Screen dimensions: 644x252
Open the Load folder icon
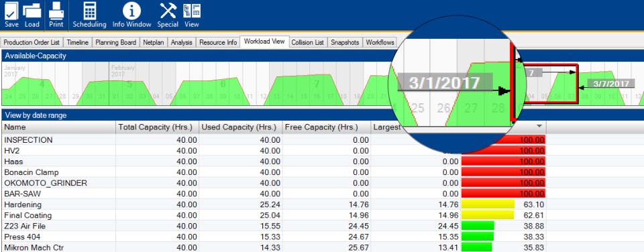click(32, 15)
